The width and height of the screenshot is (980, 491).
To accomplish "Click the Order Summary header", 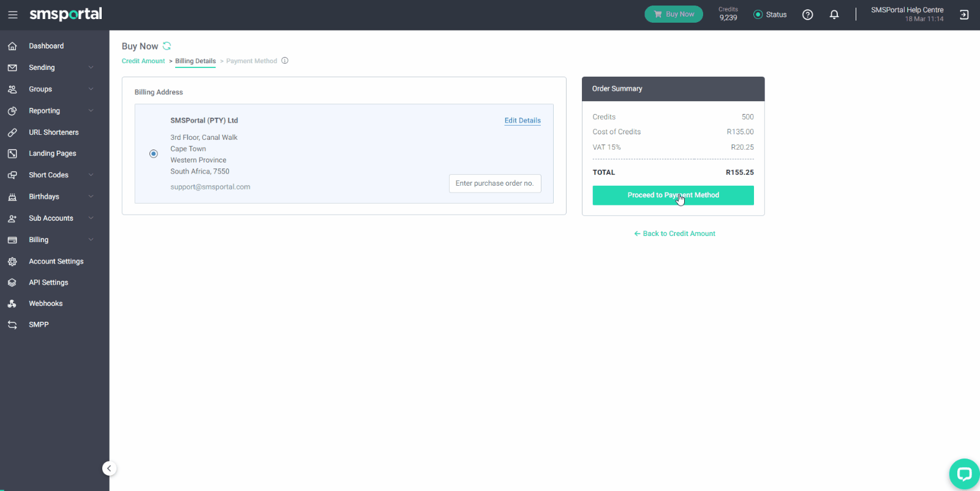I will click(673, 89).
